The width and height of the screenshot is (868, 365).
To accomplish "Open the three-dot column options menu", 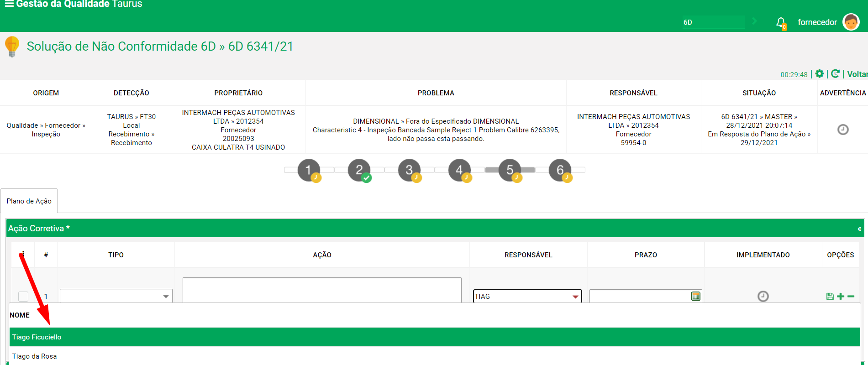I will [23, 255].
